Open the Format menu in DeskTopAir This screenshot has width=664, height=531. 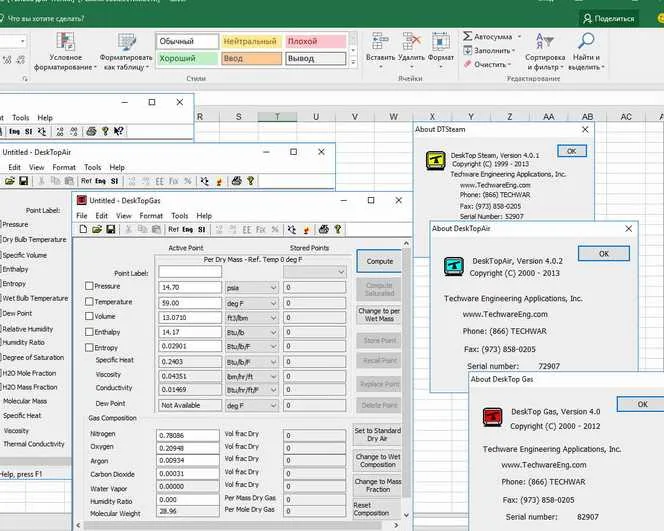[64, 168]
